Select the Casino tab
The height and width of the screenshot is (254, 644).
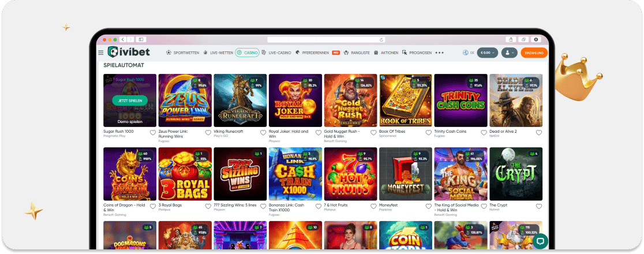tap(247, 53)
